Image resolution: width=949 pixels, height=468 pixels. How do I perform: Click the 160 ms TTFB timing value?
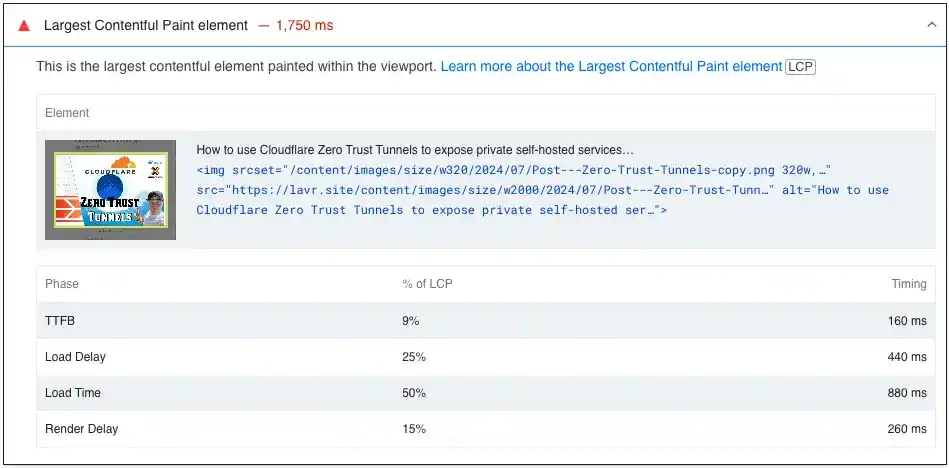(906, 321)
